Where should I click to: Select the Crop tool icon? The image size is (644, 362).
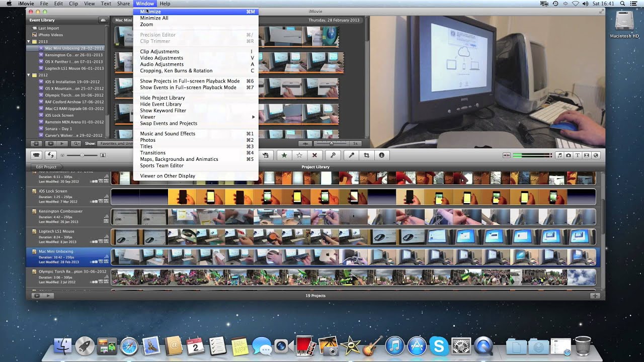point(366,155)
